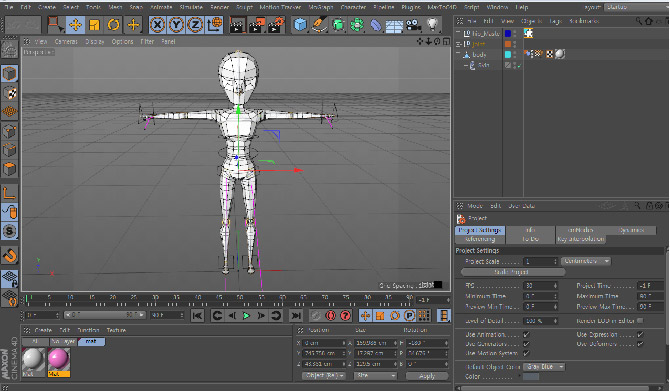Image resolution: width=670 pixels, height=392 pixels.
Task: Click Apply in coordinates panel
Action: tap(426, 376)
